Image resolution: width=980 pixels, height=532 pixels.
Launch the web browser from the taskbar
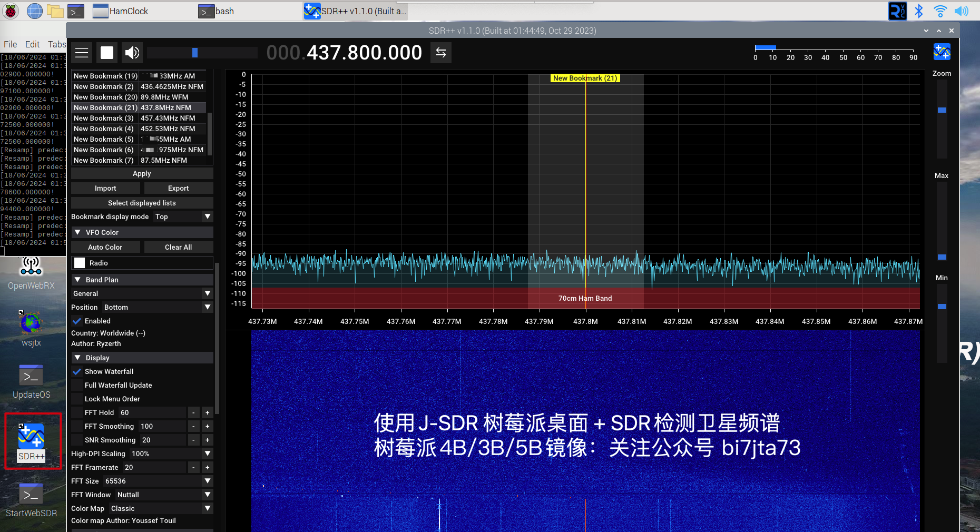click(35, 11)
